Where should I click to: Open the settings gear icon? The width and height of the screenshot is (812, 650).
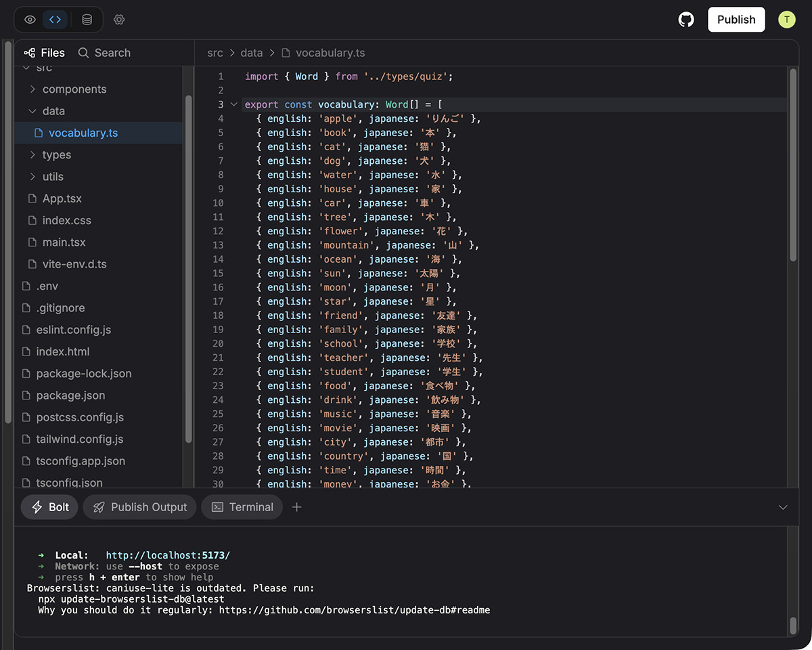click(x=119, y=20)
